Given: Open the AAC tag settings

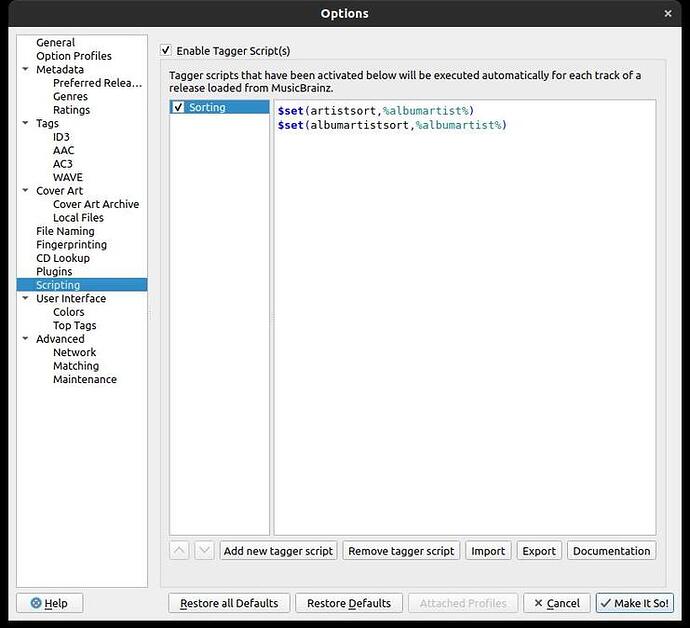Looking at the screenshot, I should tap(63, 150).
